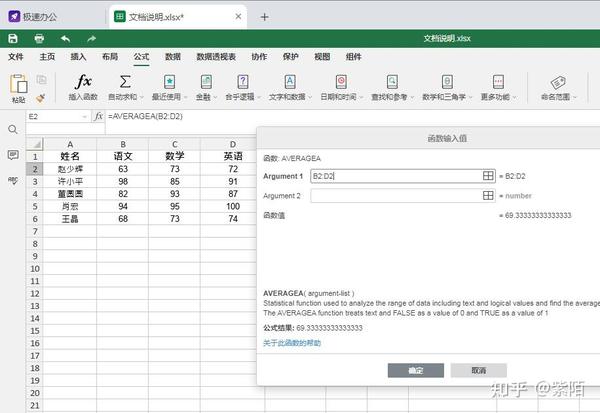
Task: Open the 更多功能 more functions icon
Action: coord(498,82)
